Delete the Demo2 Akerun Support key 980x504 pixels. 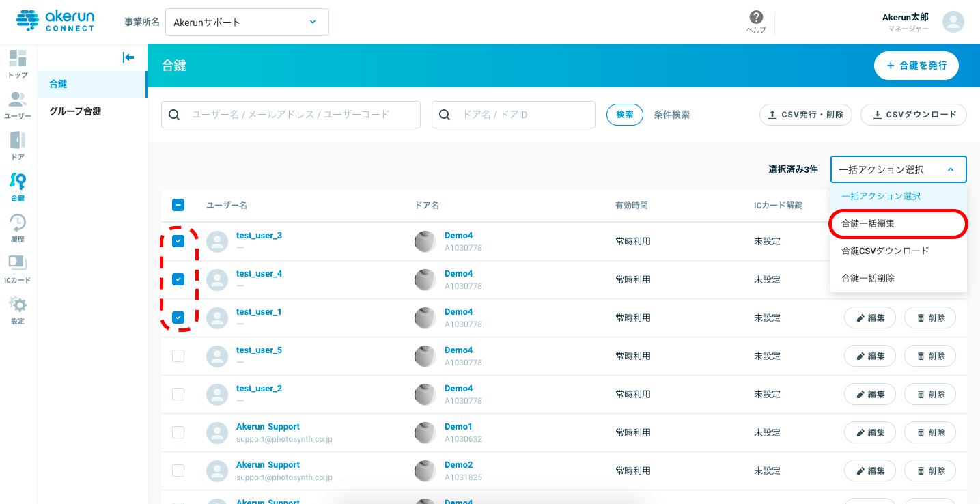[930, 471]
